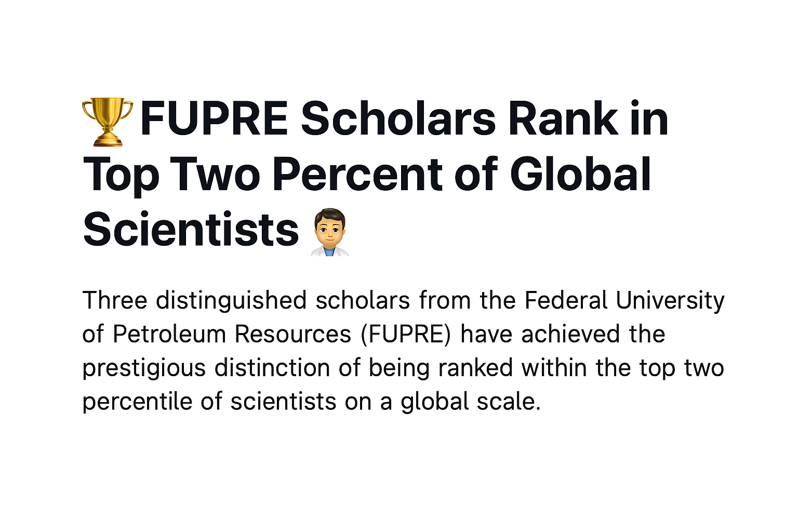Click the parenthesized "(FUPRE)" in the paragraph
Viewport: 798px width, 532px height.
pos(406,334)
